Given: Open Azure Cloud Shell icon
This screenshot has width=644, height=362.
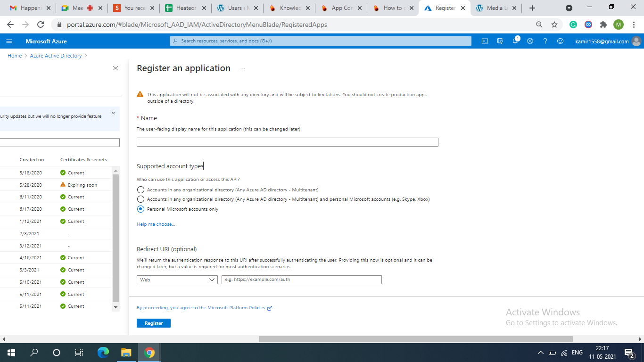Looking at the screenshot, I should [x=485, y=41].
